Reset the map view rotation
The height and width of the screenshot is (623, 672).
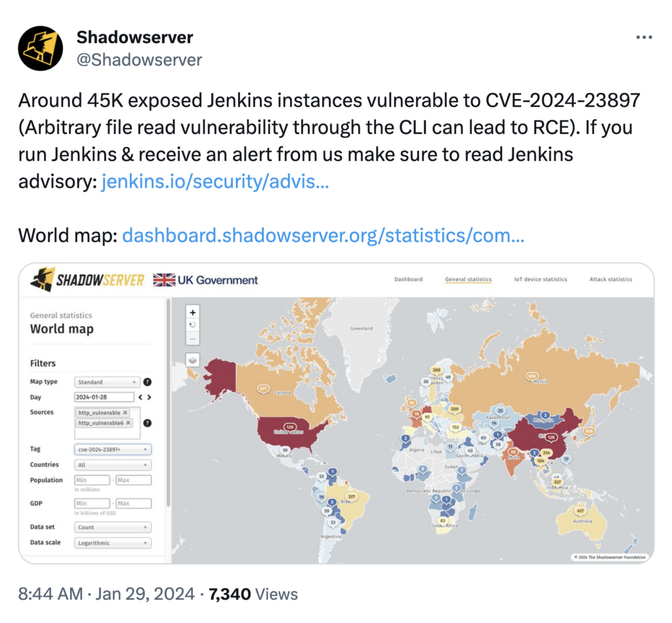193,325
